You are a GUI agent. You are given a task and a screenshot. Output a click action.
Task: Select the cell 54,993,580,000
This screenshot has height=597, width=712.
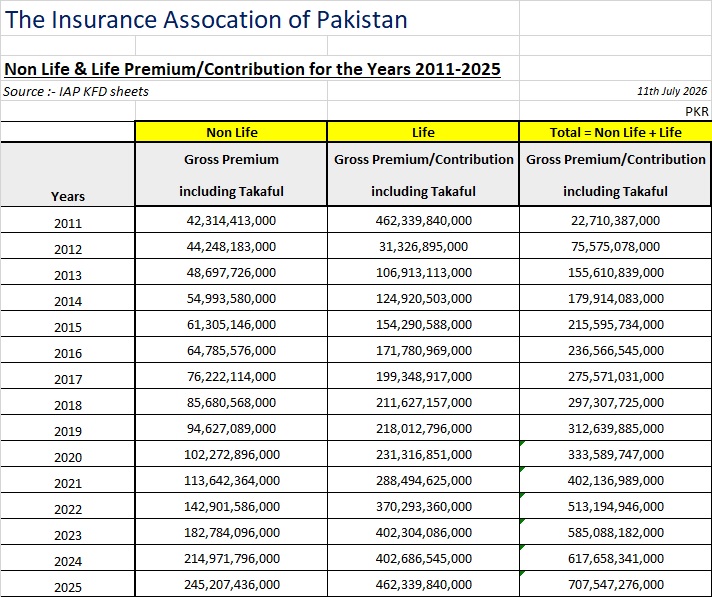coord(231,298)
